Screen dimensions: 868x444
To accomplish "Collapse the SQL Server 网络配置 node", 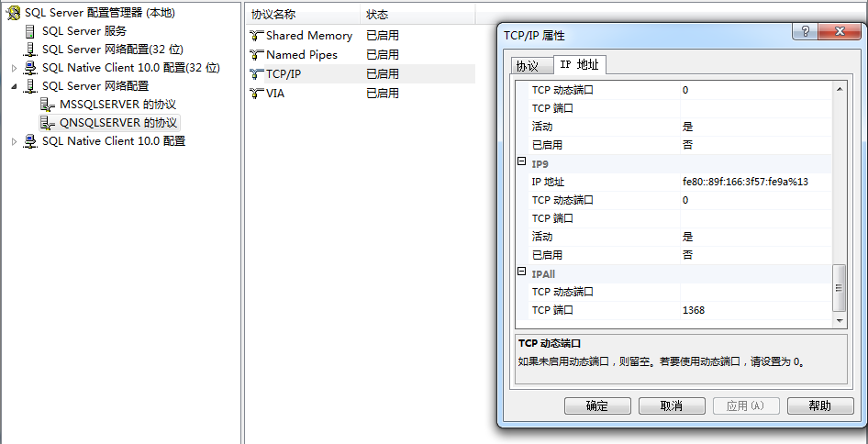I will [15, 86].
